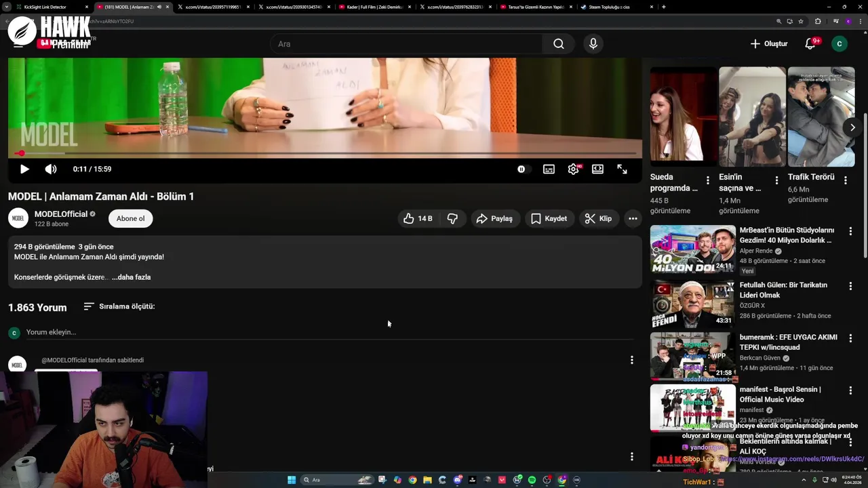The height and width of the screenshot is (488, 868).
Task: Start voice search with the microphone icon
Action: [593, 44]
